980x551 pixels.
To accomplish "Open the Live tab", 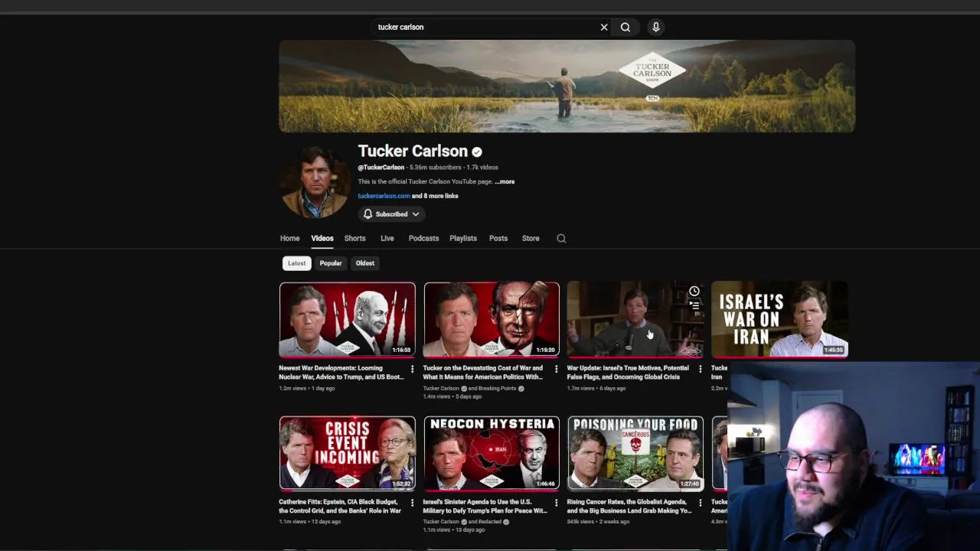I will [387, 238].
